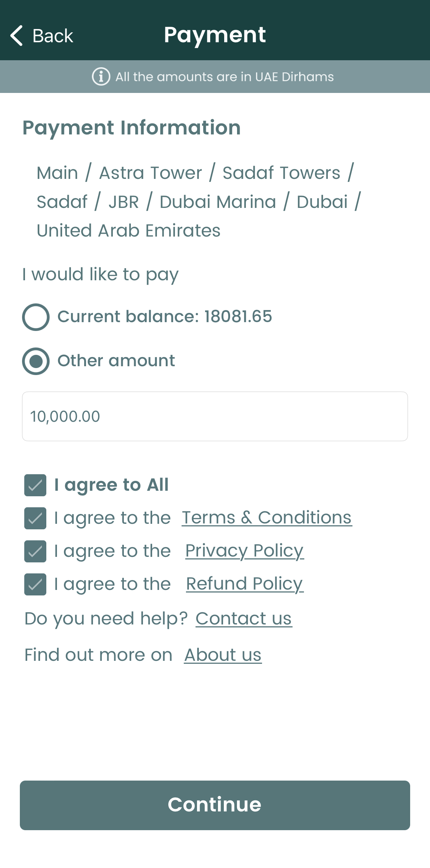430x868 pixels.
Task: Select the Current balance radio button
Action: 36,317
